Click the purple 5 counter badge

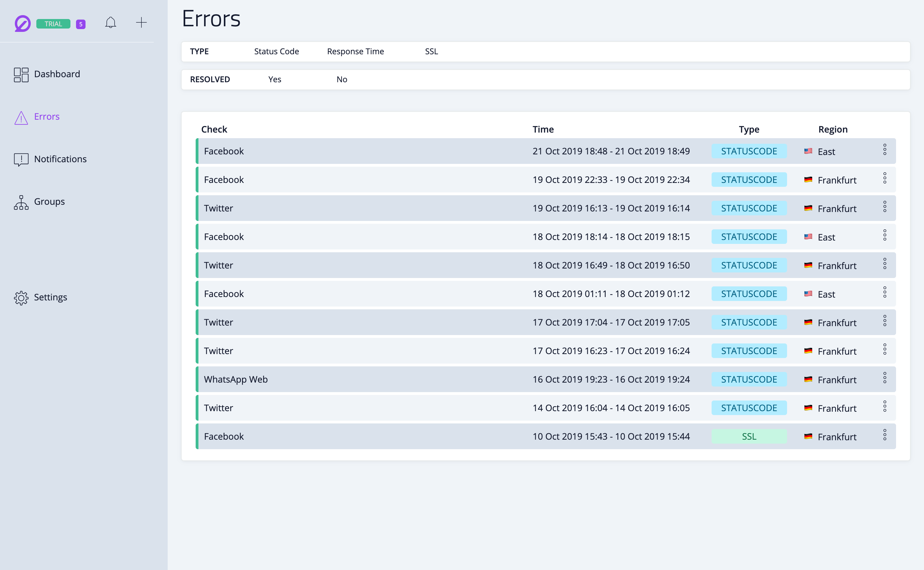(x=80, y=24)
